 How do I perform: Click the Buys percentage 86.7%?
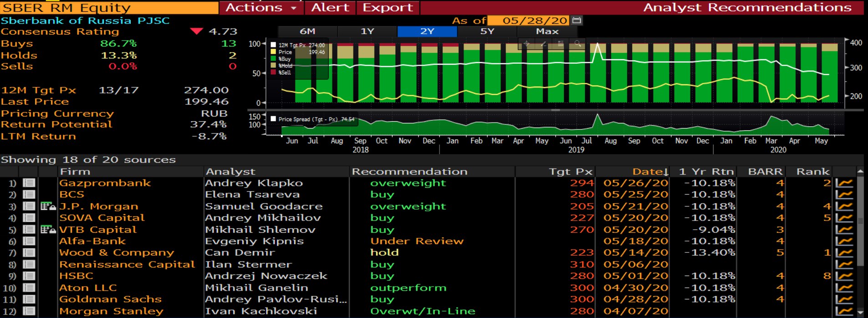(118, 44)
